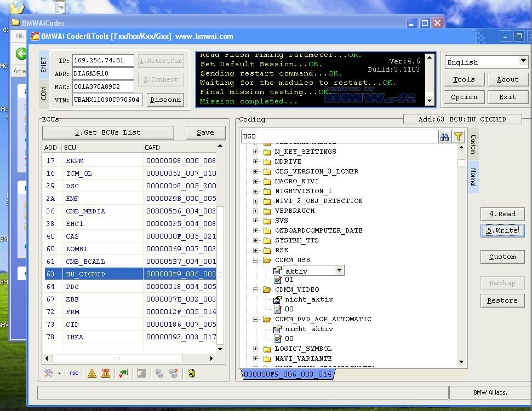Click the Disconn button
This screenshot has height=411, width=532.
coord(165,100)
